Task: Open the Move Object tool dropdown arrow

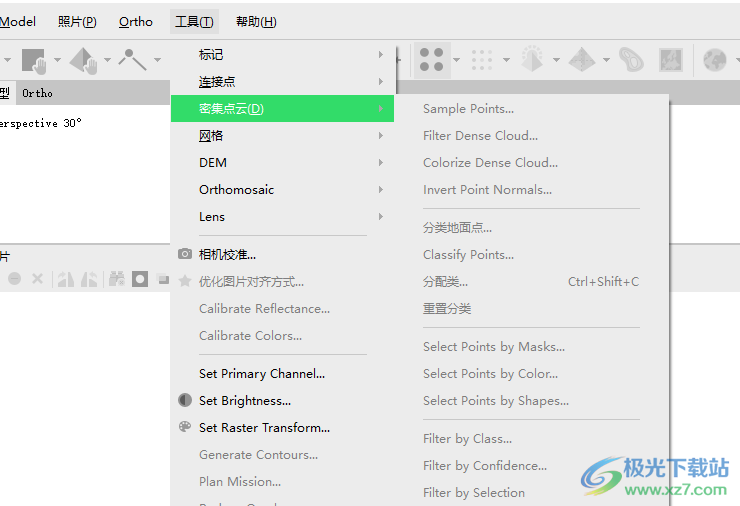Action: click(107, 60)
